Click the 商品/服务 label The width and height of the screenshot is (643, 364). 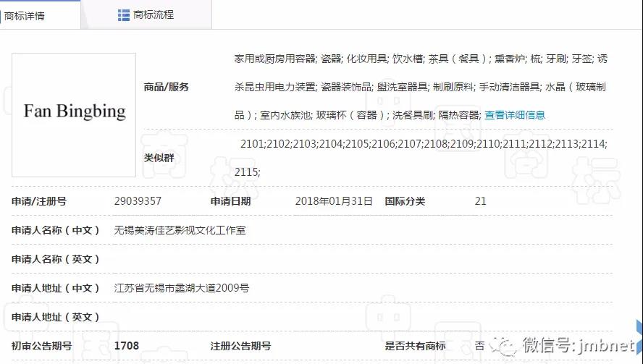(166, 87)
